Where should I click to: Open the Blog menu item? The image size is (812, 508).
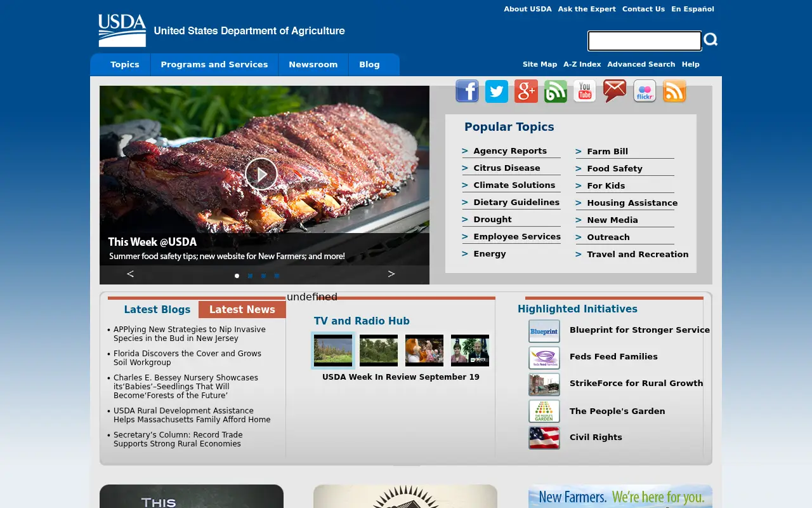pyautogui.click(x=369, y=65)
